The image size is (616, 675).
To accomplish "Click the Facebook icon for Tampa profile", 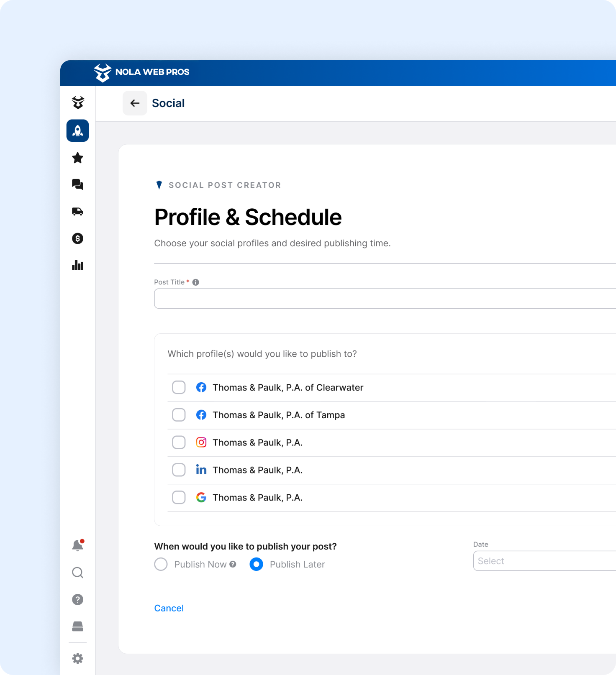I will 201,415.
